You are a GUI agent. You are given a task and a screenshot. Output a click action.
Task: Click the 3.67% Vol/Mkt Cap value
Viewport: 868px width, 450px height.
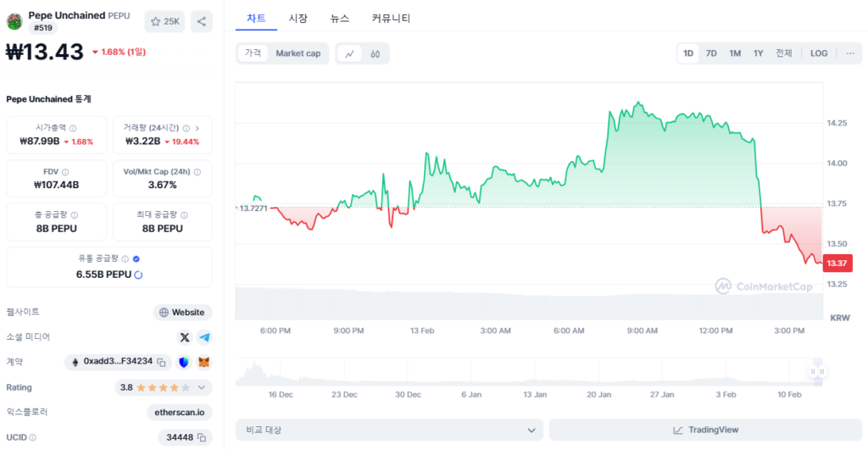click(x=162, y=185)
